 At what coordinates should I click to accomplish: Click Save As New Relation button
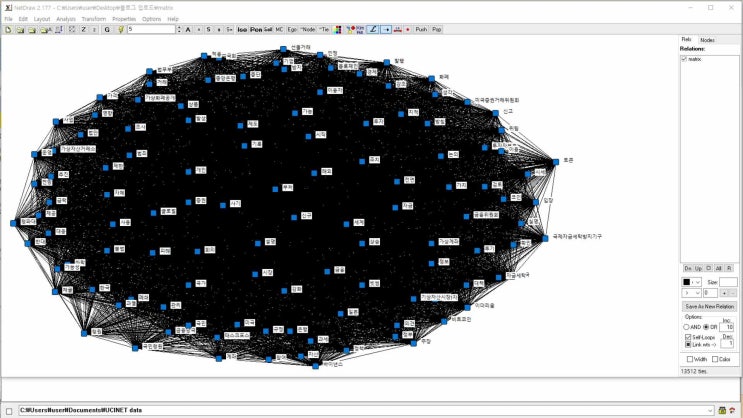[x=709, y=307]
